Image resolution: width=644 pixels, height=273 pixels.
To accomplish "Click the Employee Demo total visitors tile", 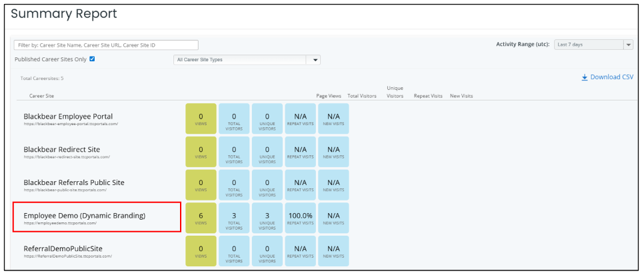I will coord(234,218).
